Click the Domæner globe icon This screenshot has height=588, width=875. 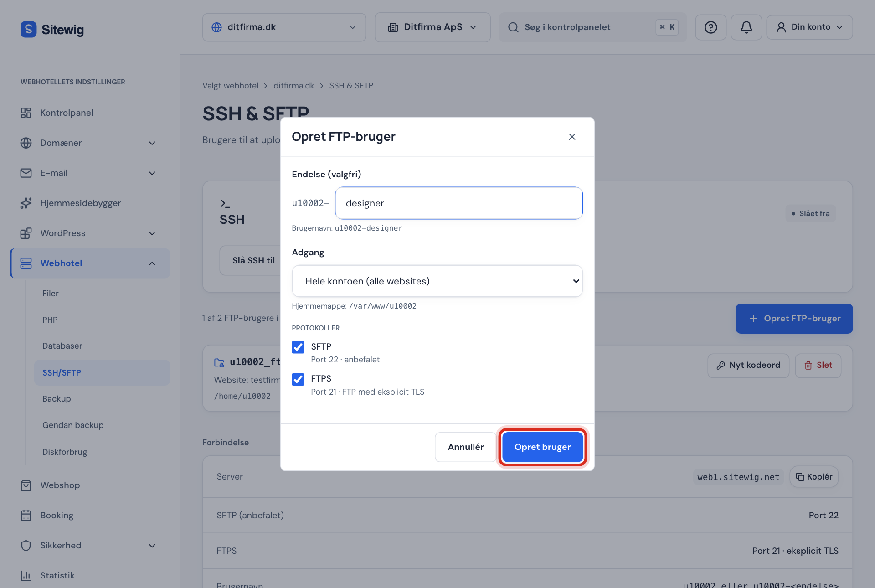click(26, 143)
